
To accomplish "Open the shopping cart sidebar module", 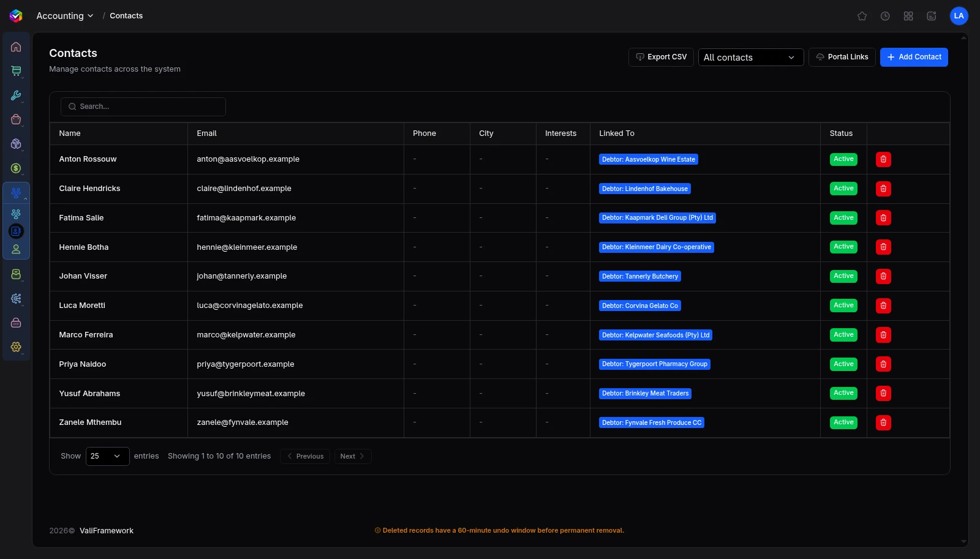I will 16,71.
